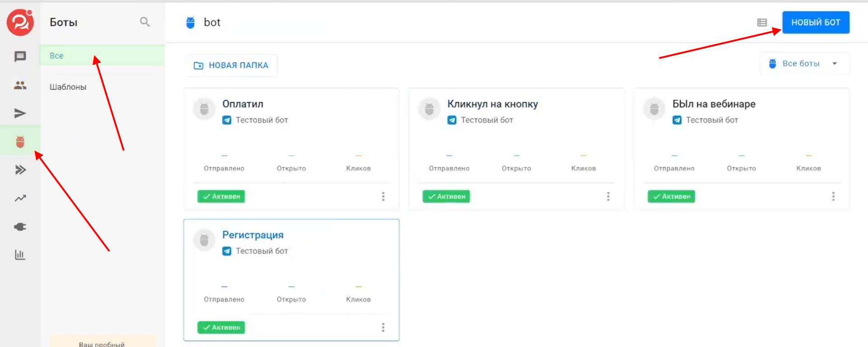
Task: Open the contacts people icon
Action: (20, 85)
